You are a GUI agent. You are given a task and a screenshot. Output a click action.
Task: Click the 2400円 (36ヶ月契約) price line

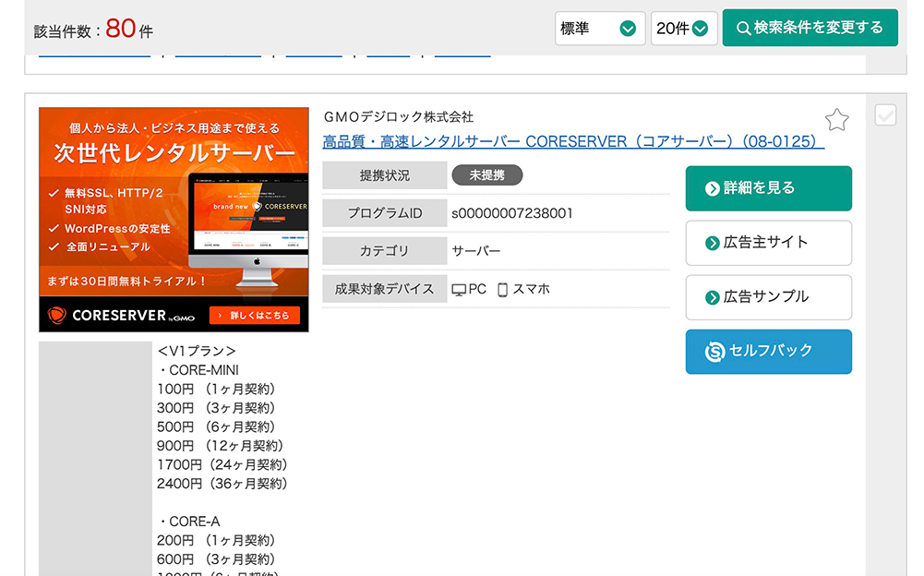(x=222, y=484)
